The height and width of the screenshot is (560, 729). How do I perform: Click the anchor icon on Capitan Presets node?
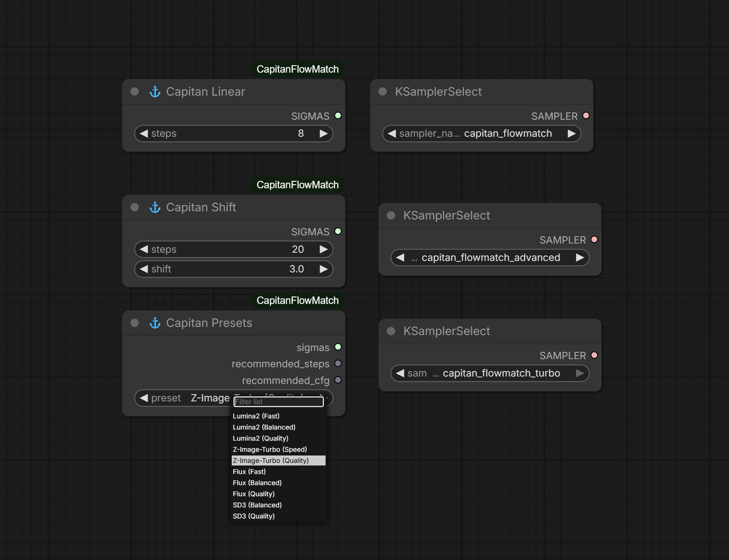pos(155,323)
